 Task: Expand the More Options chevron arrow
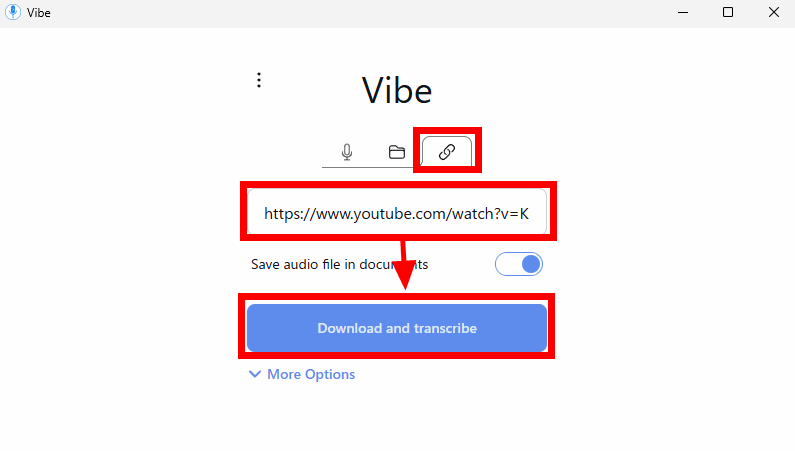pyautogui.click(x=255, y=374)
